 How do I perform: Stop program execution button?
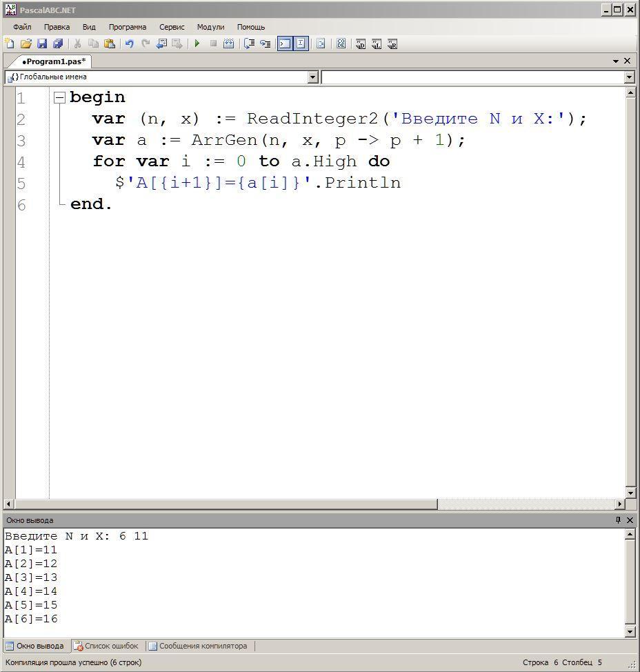tap(213, 43)
